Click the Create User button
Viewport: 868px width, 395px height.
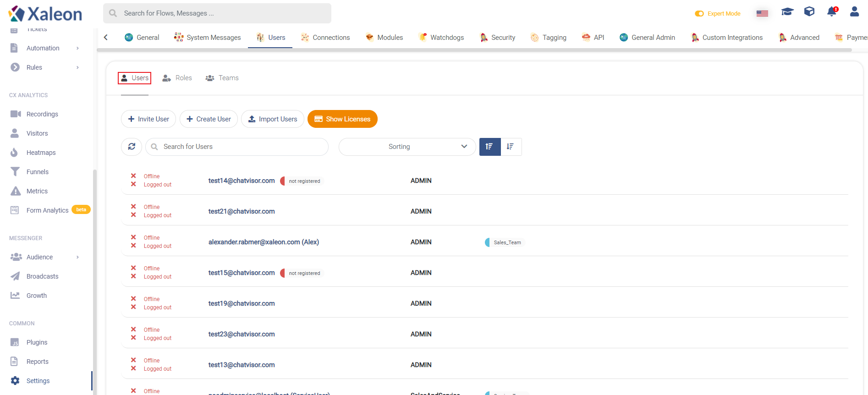[209, 119]
